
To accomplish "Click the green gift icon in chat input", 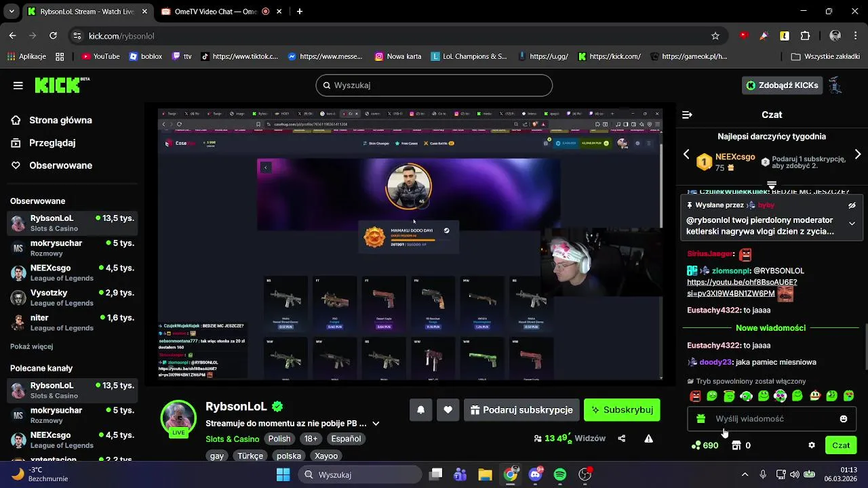I will point(701,419).
